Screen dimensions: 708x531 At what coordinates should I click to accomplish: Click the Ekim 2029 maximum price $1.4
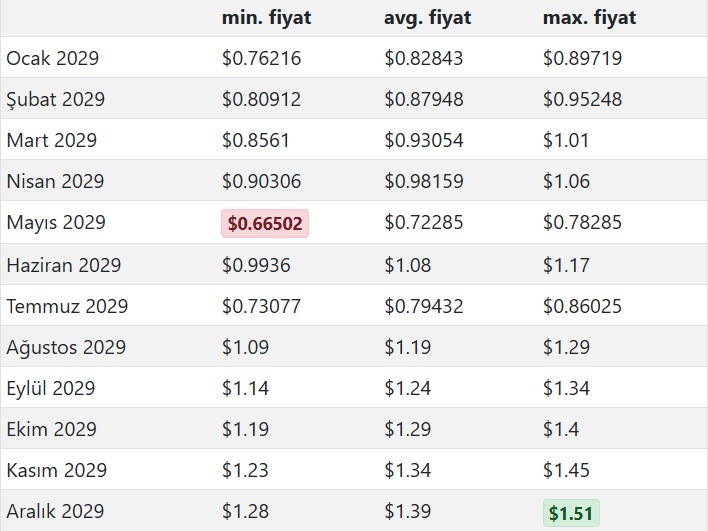click(x=562, y=430)
